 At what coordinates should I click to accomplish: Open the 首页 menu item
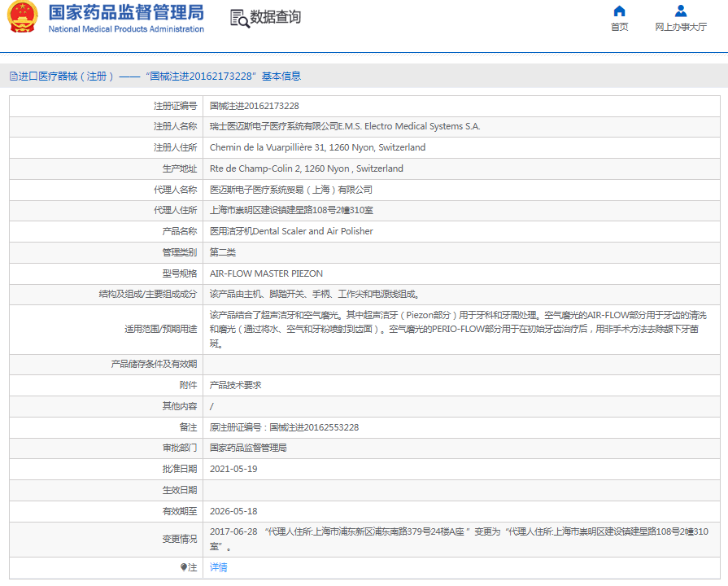click(619, 27)
